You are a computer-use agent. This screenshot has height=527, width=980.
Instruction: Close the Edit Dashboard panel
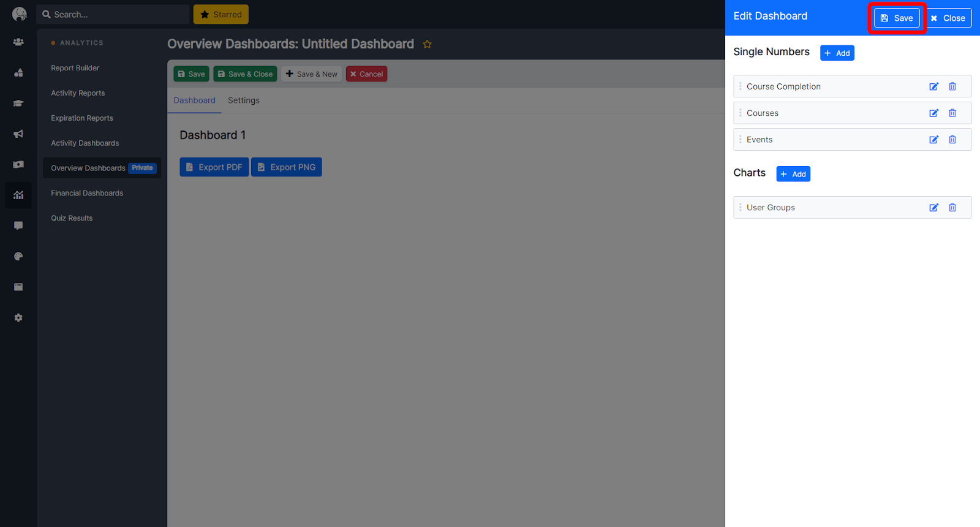pos(948,18)
